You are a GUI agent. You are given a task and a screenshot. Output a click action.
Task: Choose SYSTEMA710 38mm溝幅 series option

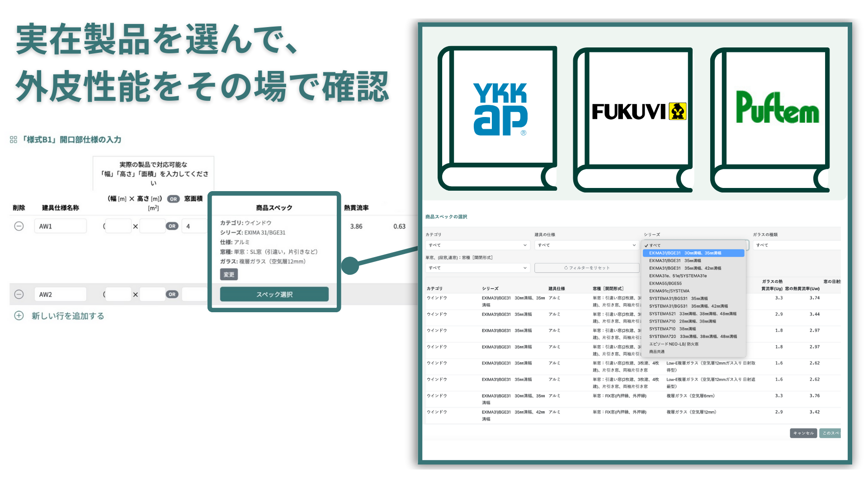673,329
